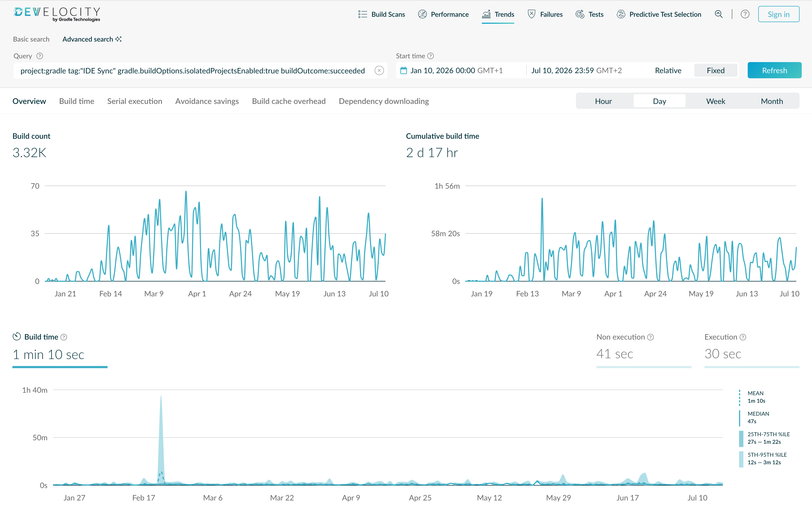
Task: Open the help question mark icon
Action: click(x=745, y=14)
